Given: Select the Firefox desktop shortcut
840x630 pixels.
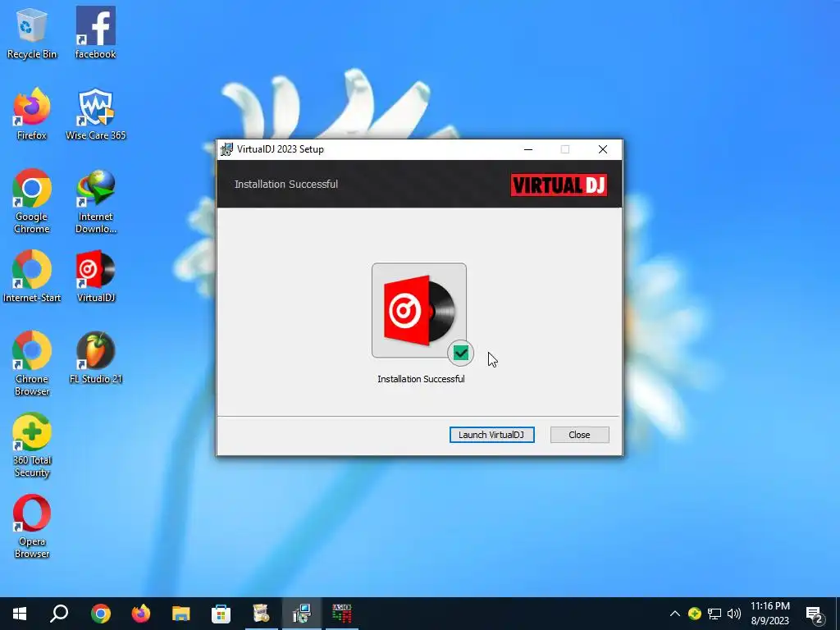Looking at the screenshot, I should [x=32, y=115].
